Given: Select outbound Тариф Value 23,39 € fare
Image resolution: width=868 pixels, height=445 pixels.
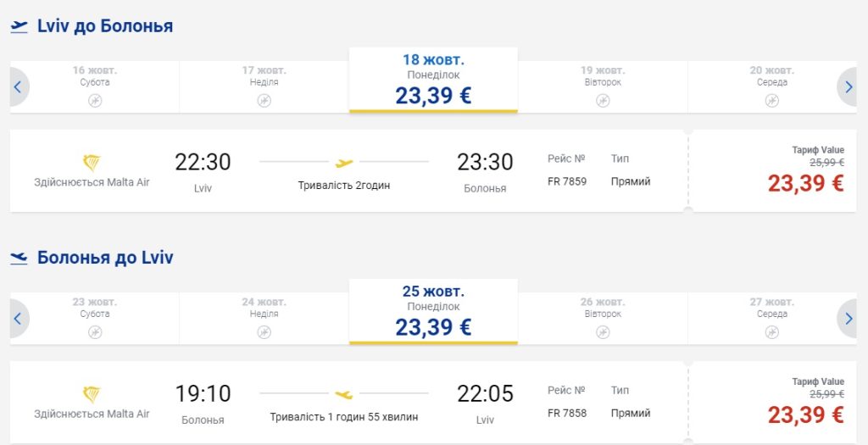Looking at the screenshot, I should tap(805, 183).
